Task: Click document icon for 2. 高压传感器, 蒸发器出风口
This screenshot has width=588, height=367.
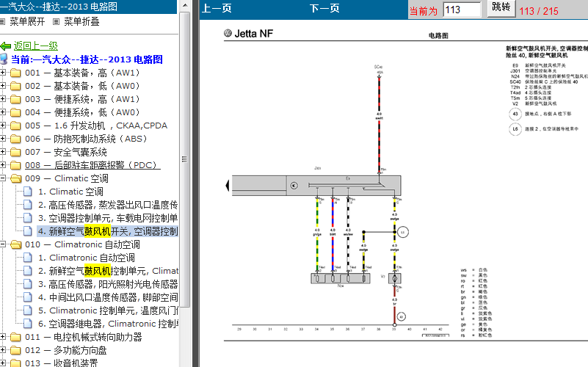Action: [x=28, y=205]
